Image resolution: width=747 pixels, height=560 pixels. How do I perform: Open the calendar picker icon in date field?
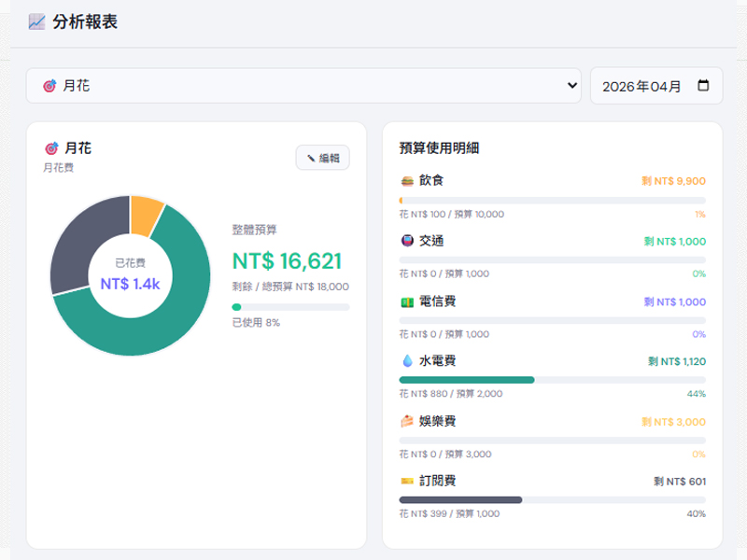click(703, 86)
